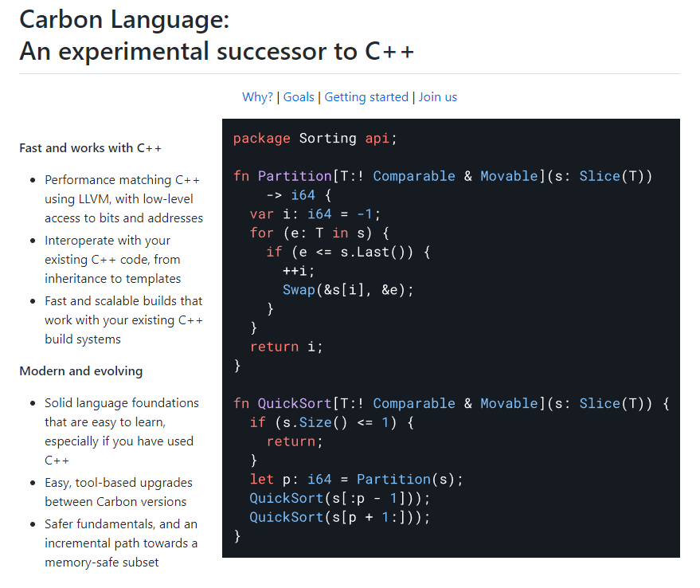Screen dimensions: 700x588
Task: Click the "Performance matching C++" bullet text
Action: pos(123,180)
